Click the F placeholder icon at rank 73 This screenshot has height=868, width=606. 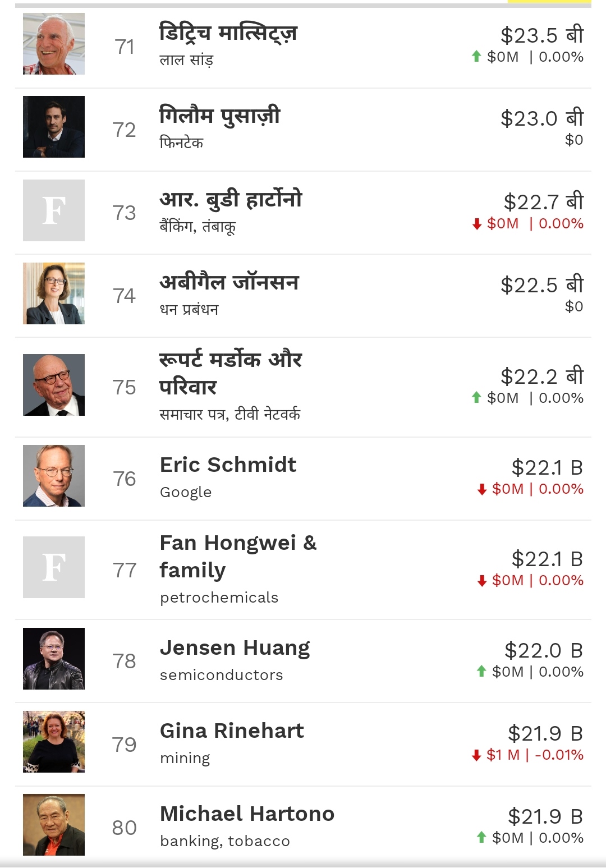coord(54,210)
